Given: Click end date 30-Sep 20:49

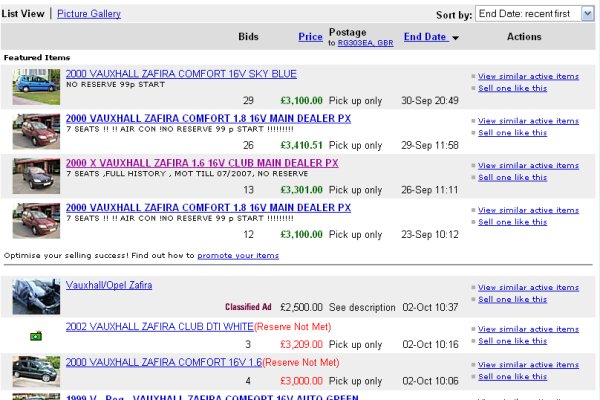Looking at the screenshot, I should pyautogui.click(x=430, y=101).
